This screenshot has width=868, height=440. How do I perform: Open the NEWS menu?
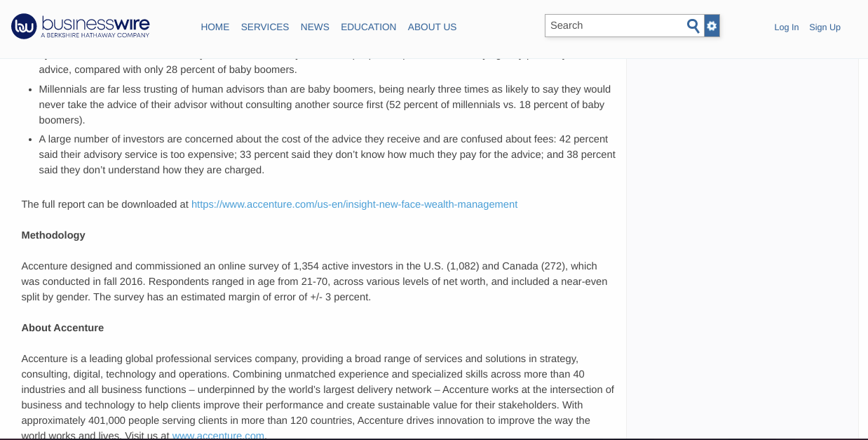coord(315,27)
